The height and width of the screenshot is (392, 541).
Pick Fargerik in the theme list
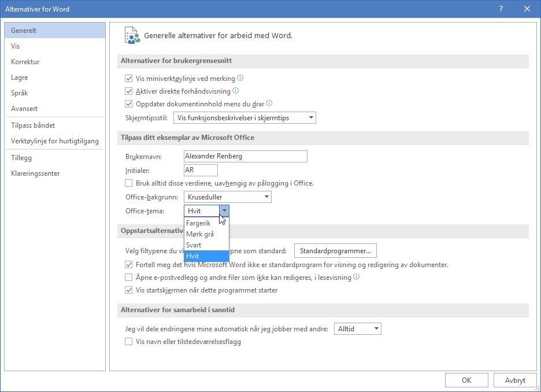coord(199,223)
